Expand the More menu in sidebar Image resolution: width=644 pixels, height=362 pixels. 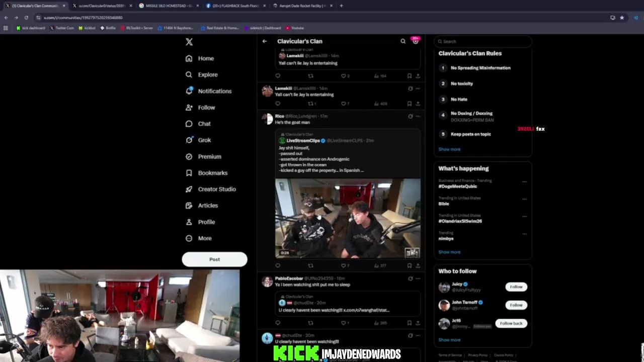[198, 238]
